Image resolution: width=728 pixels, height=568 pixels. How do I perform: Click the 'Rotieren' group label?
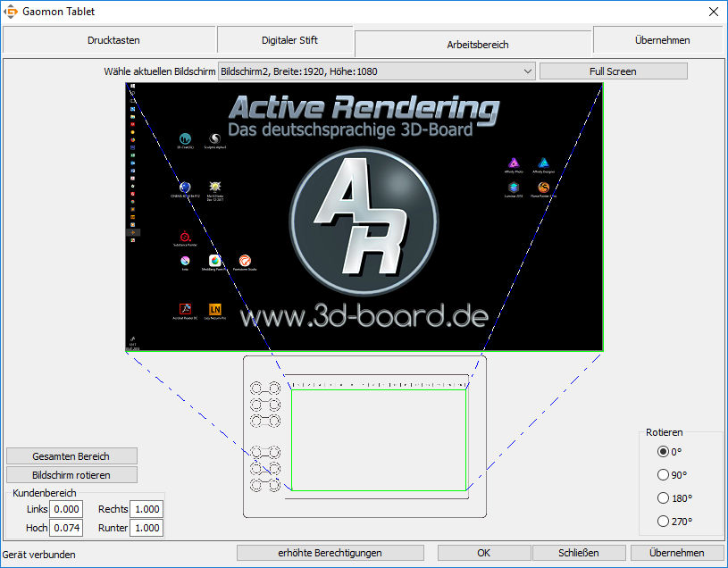click(665, 432)
